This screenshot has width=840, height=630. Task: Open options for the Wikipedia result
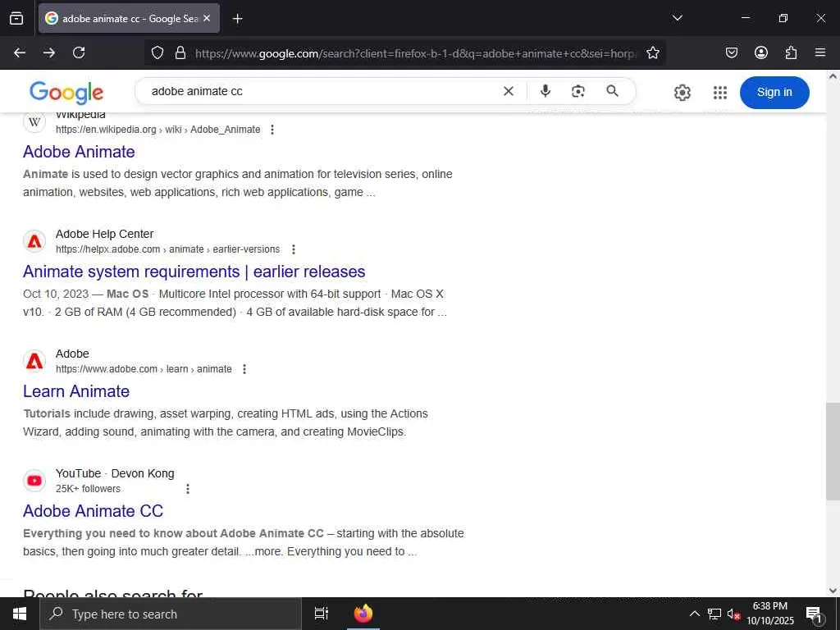(272, 130)
